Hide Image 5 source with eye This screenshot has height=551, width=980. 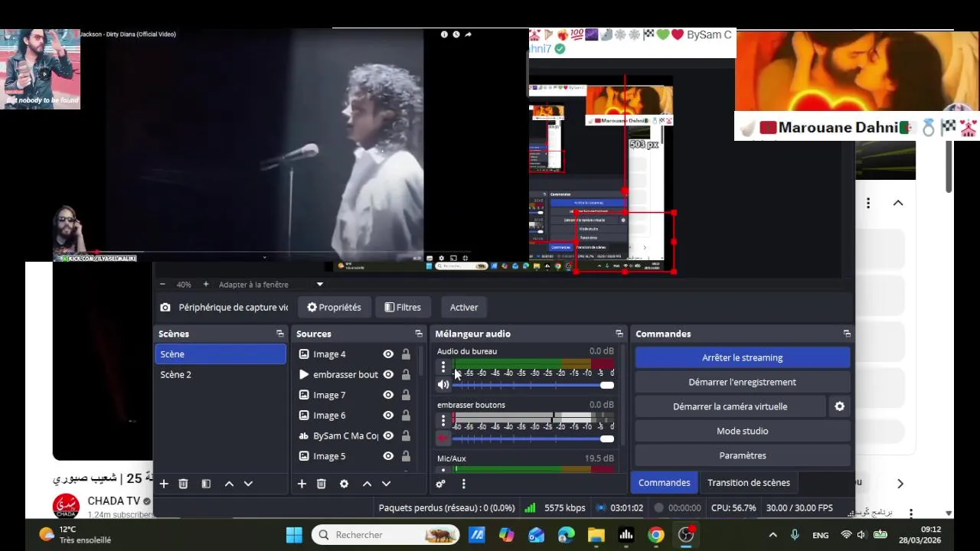click(x=388, y=456)
